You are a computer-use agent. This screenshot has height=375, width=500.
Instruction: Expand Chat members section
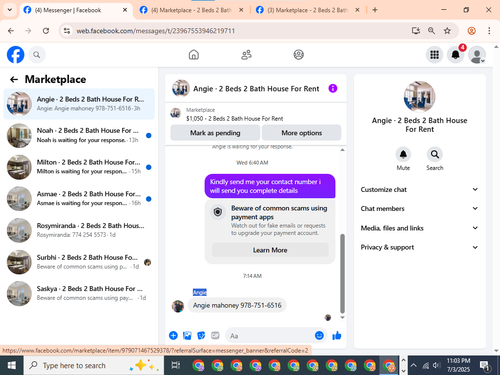point(419,208)
